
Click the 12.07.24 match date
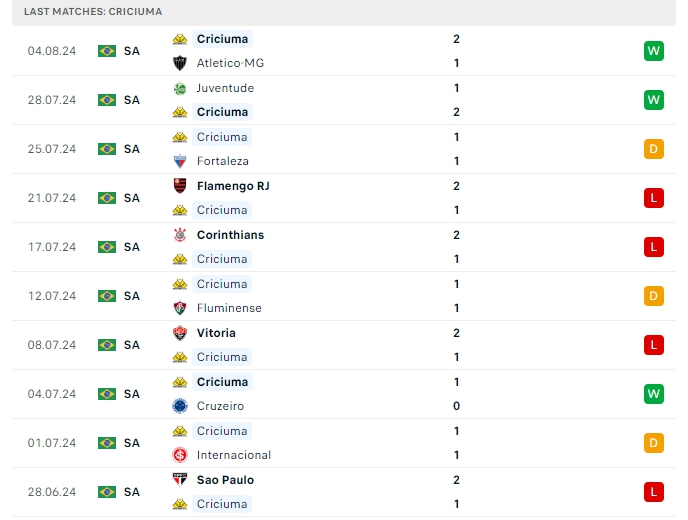pyautogui.click(x=52, y=296)
